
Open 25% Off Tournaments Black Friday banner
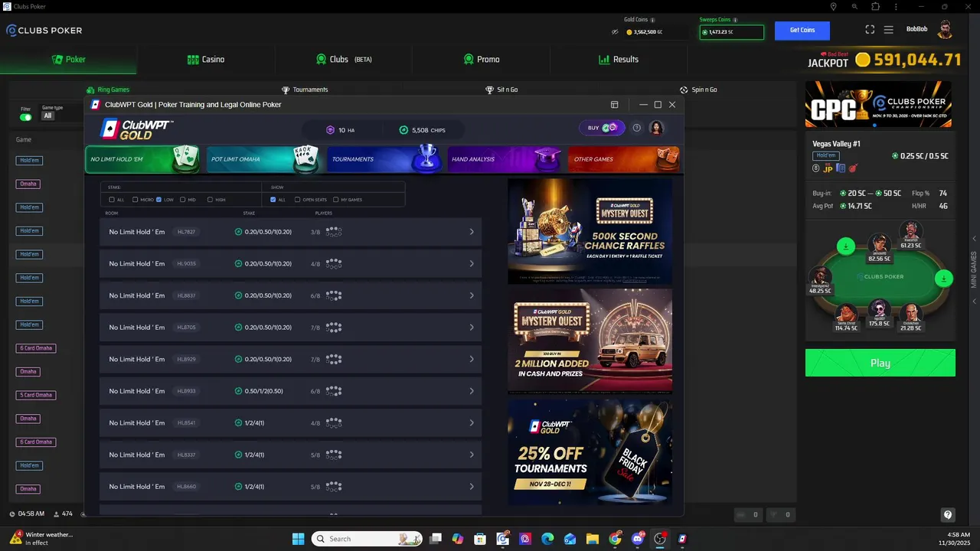590,452
